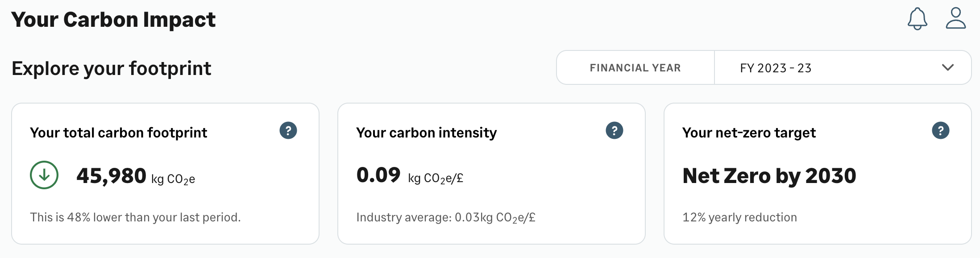Image resolution: width=980 pixels, height=258 pixels.
Task: Click the Explore your footprint heading
Action: (112, 69)
